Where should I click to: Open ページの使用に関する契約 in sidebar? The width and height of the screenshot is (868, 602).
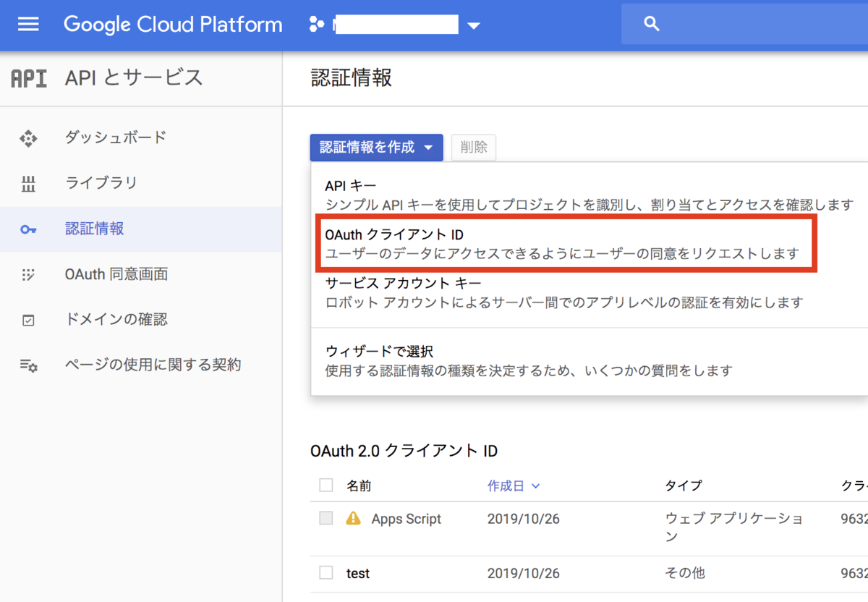[x=153, y=365]
